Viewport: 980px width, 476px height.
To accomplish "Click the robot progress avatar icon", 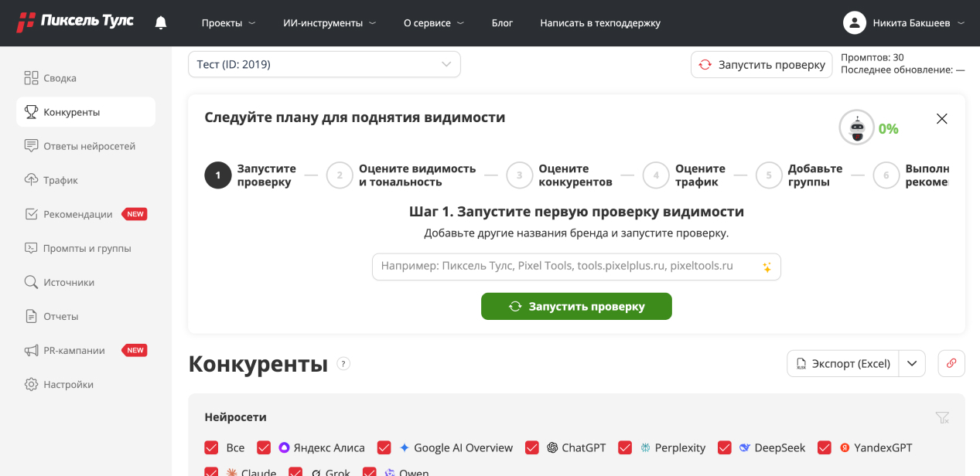I will point(857,127).
